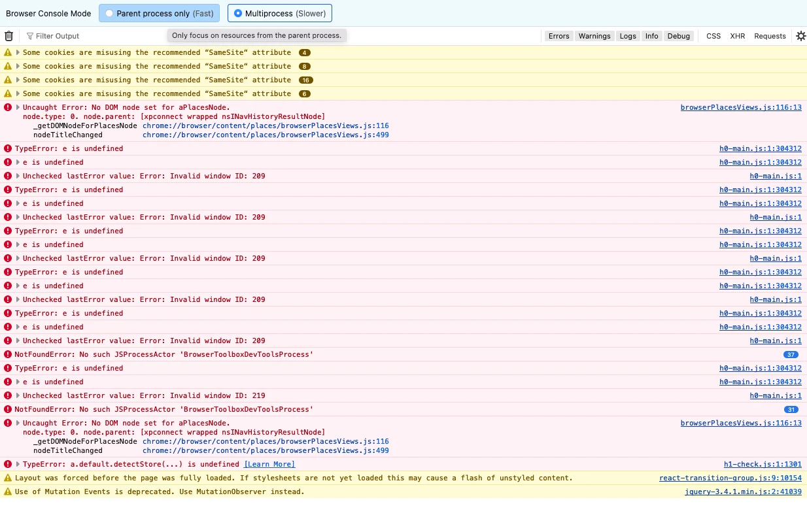Click warning icon on Mutation Events message

pos(8,491)
